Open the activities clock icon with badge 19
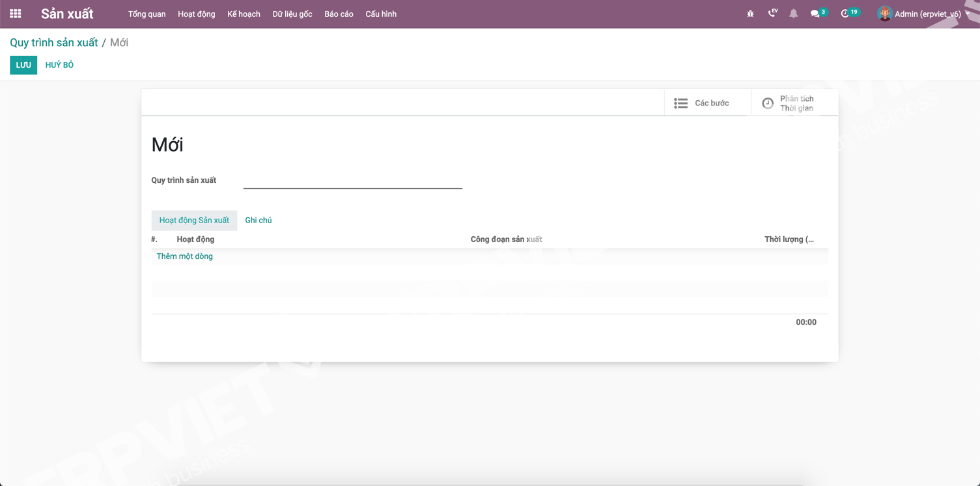This screenshot has width=980, height=486. 850,13
